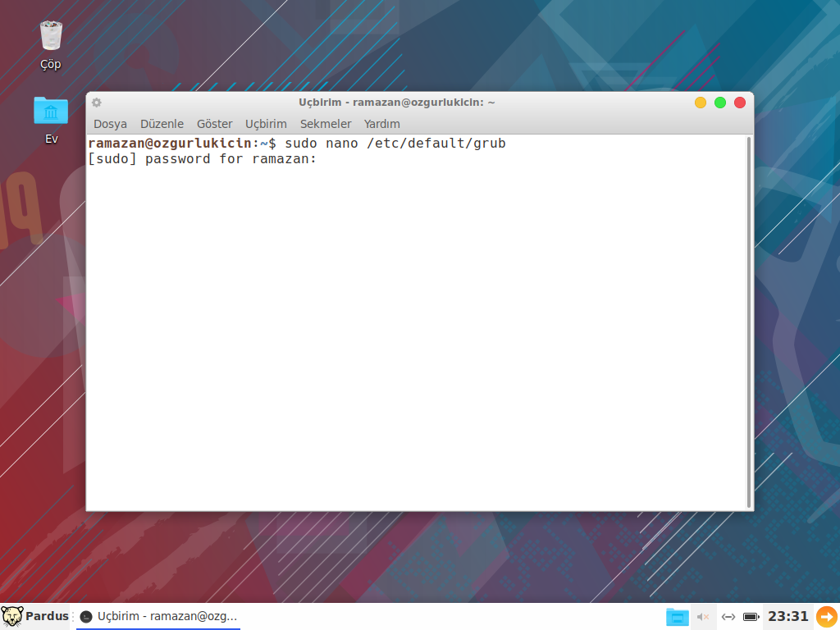The image size is (840, 630).
Task: Click the terminal vertical scrollbar
Action: (749, 322)
